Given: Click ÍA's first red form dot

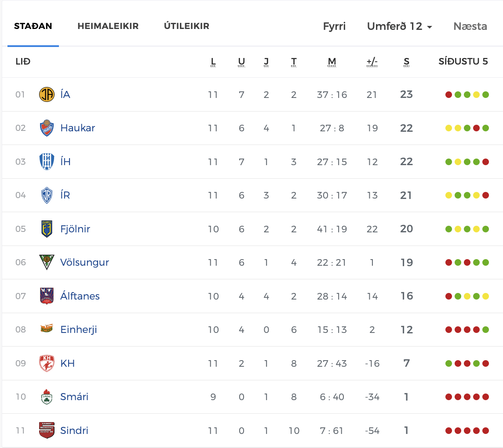Looking at the screenshot, I should click(x=449, y=94).
